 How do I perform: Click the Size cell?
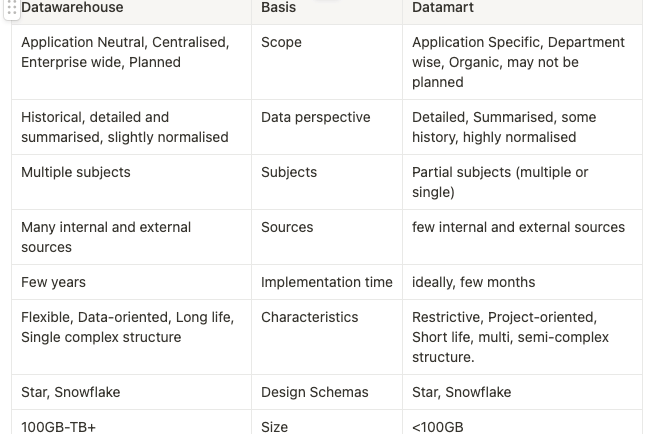(x=327, y=422)
